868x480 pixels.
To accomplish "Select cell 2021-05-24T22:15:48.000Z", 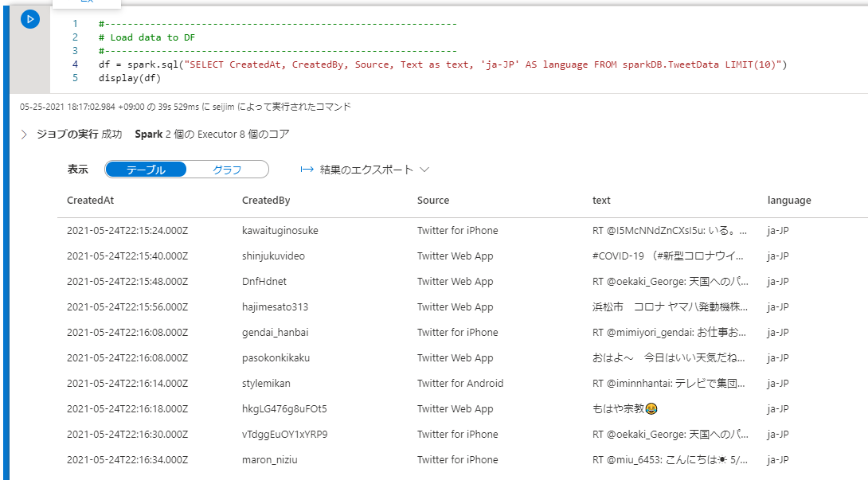I will click(127, 281).
